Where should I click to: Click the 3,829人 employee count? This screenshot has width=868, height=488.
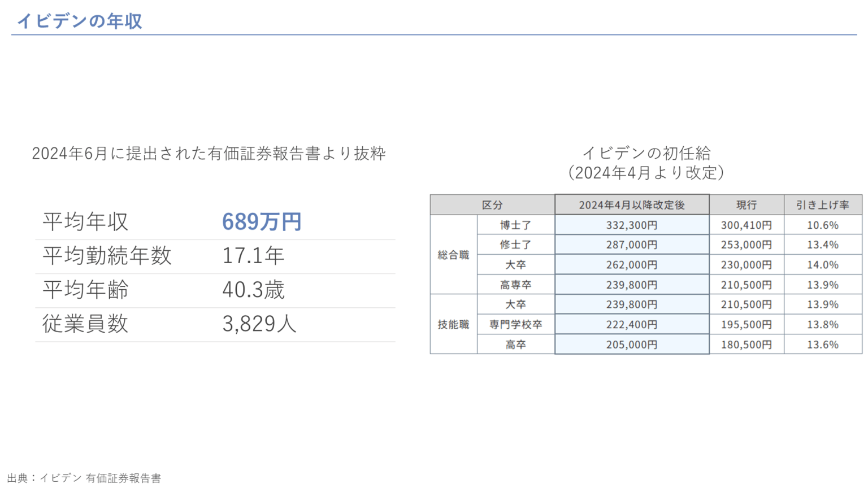pos(259,324)
